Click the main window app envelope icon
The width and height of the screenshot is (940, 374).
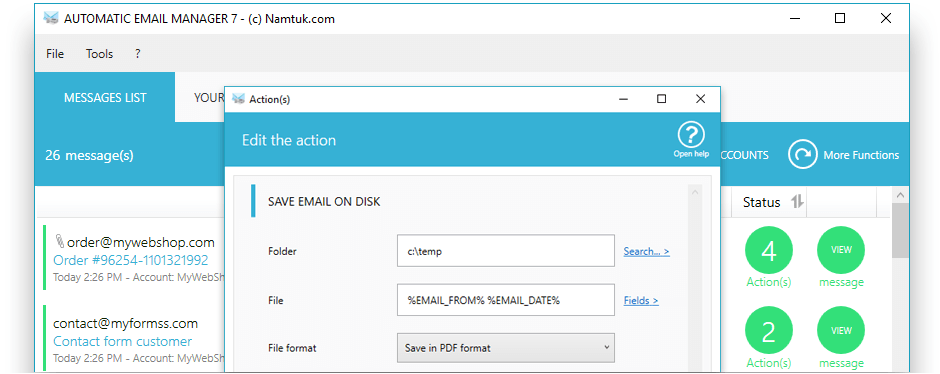(51, 18)
